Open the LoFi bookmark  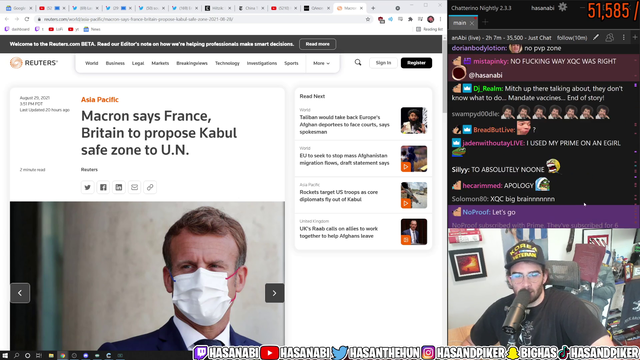(56, 29)
